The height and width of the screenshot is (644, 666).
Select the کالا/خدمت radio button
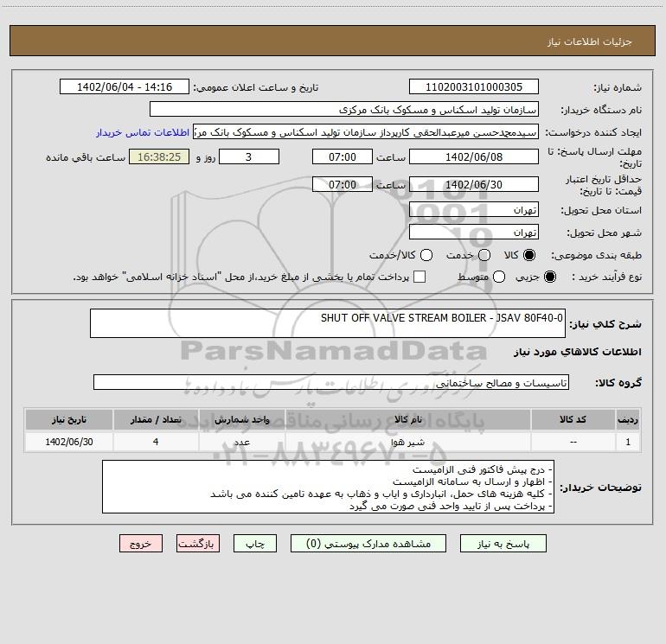[426, 255]
